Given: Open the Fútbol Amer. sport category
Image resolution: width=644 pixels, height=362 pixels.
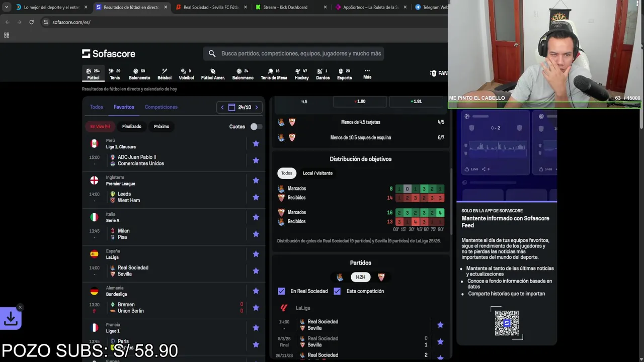Looking at the screenshot, I should [213, 74].
